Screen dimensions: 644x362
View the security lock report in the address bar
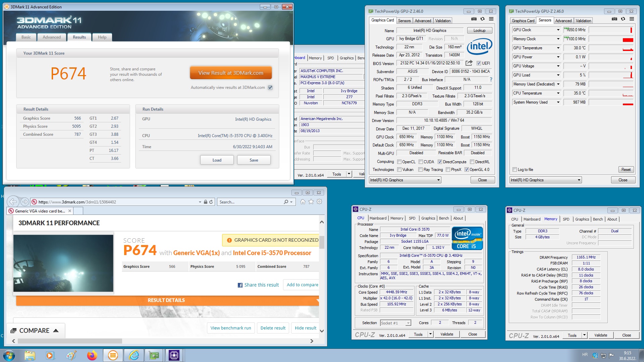tap(206, 202)
